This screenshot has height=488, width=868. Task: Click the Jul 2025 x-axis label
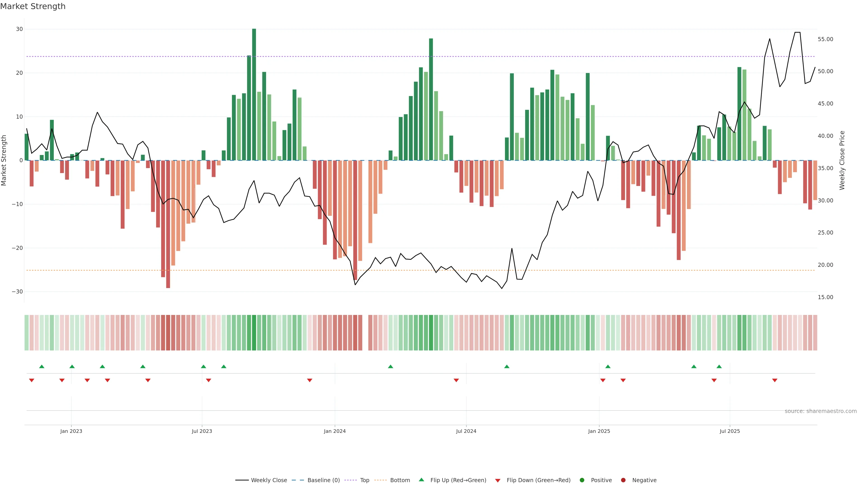[x=729, y=431]
